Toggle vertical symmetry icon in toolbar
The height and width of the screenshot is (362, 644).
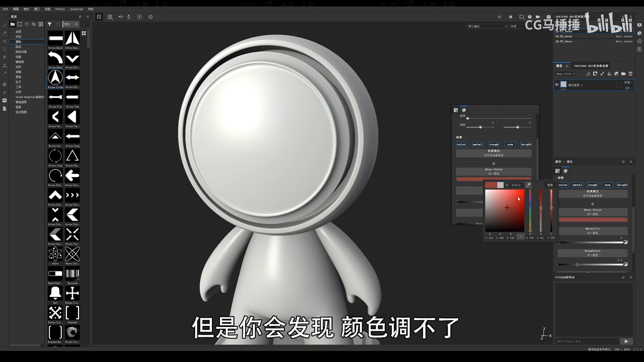129,17
